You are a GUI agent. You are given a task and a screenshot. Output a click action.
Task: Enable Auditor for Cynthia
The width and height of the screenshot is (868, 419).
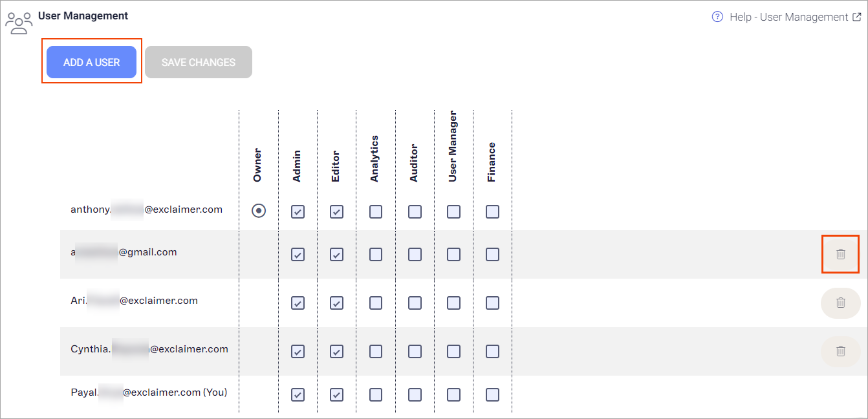click(415, 351)
